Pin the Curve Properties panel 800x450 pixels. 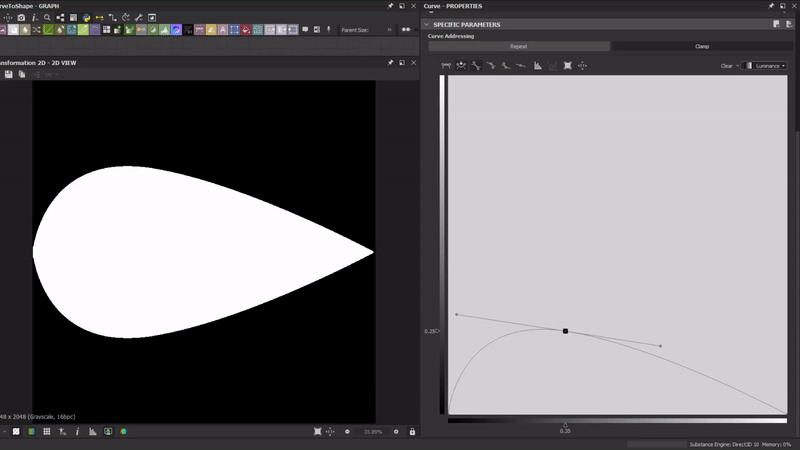point(770,6)
